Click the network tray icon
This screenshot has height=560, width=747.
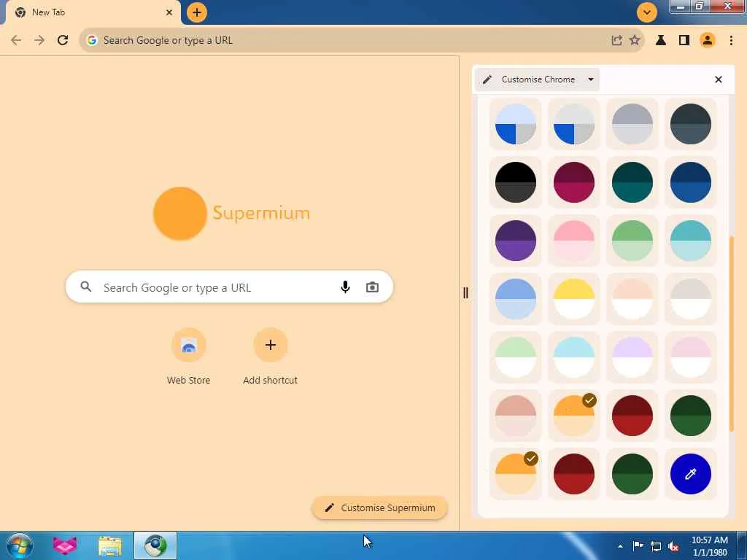point(656,547)
